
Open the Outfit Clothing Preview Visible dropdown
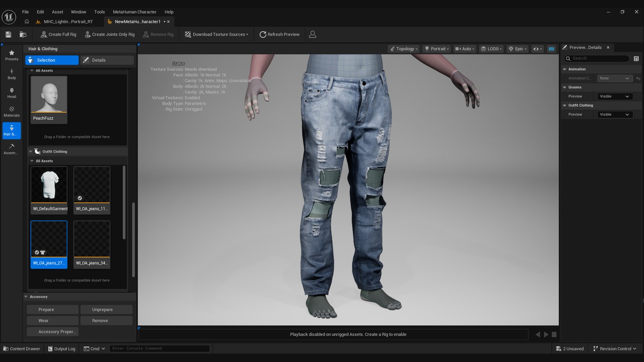tap(614, 114)
